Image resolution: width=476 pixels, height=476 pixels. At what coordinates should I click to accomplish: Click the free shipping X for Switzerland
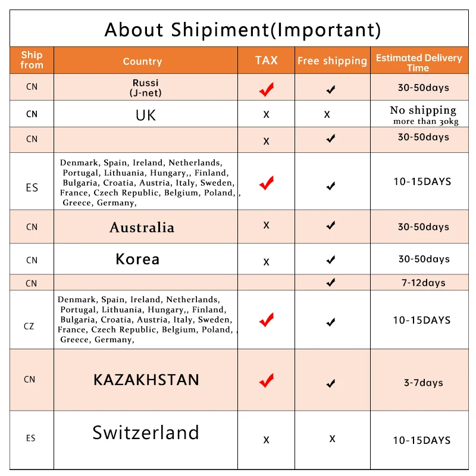[x=333, y=439]
